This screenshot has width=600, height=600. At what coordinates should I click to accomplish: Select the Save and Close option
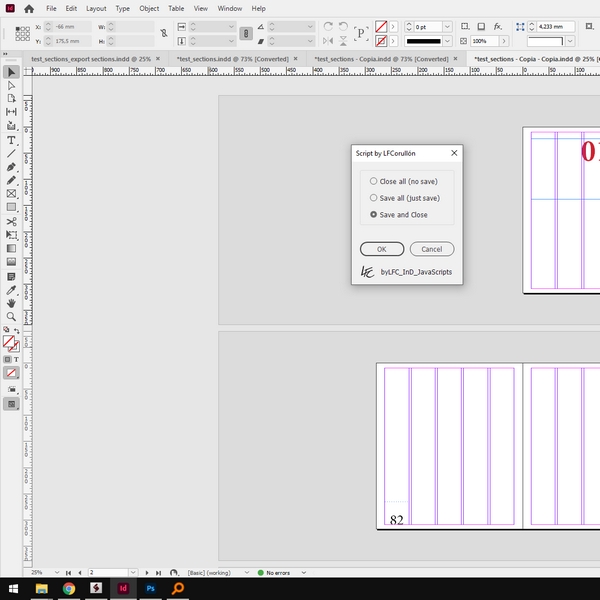pyautogui.click(x=398, y=215)
